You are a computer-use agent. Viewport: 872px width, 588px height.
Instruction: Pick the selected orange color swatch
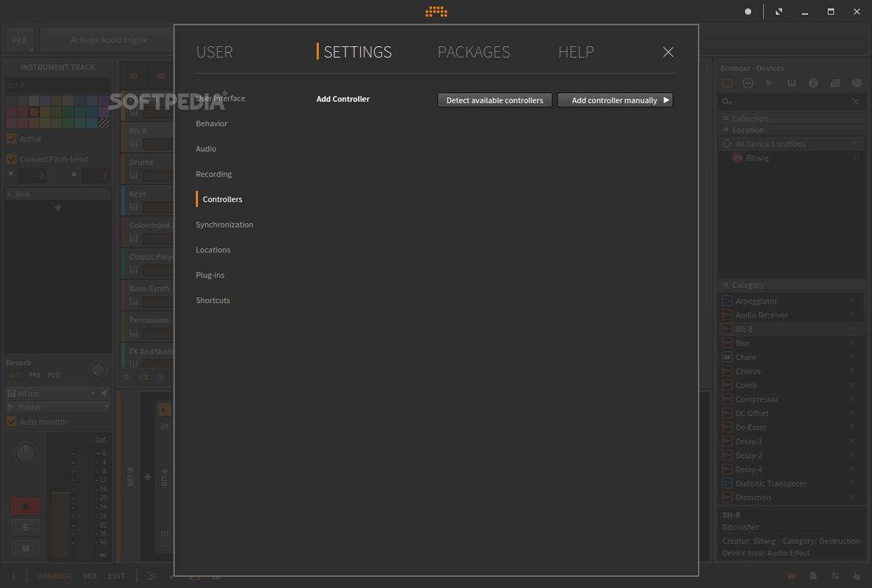pyautogui.click(x=34, y=112)
